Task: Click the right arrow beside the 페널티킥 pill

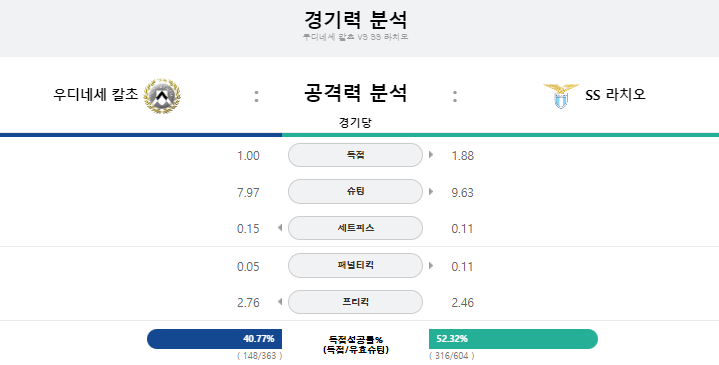Action: (431, 265)
